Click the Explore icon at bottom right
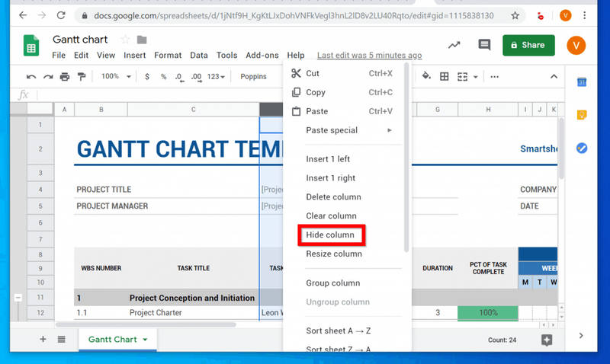Screen dimensions: 610x364 pos(547,340)
